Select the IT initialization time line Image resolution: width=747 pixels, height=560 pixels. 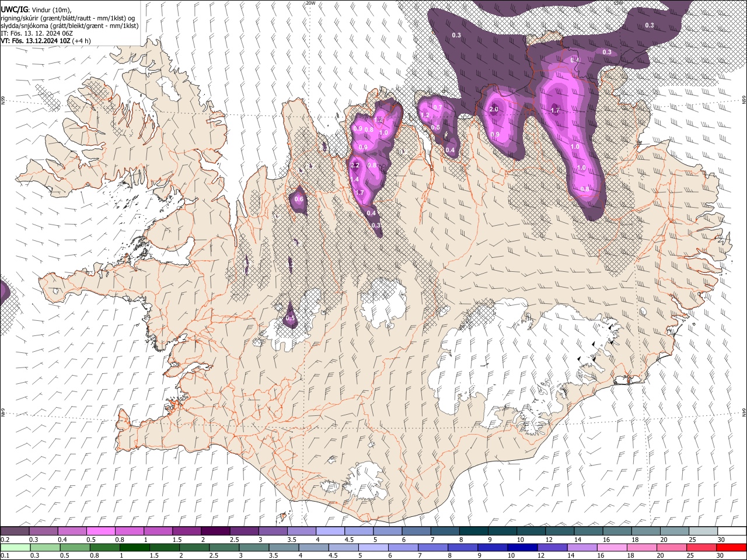(37, 34)
